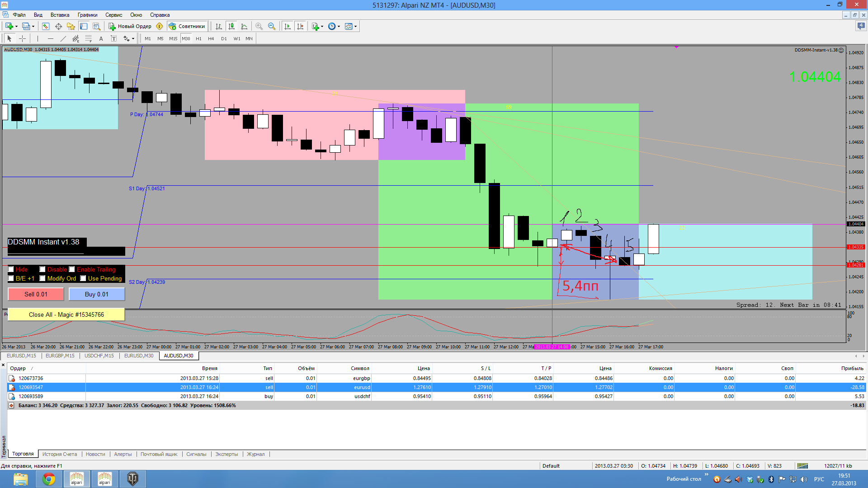Viewport: 868px width, 488px height.
Task: Open the История Счета terminal tab
Action: click(x=60, y=454)
